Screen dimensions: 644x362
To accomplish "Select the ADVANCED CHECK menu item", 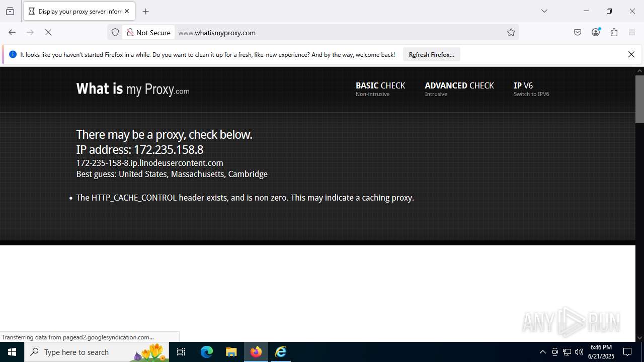I will click(x=459, y=89).
